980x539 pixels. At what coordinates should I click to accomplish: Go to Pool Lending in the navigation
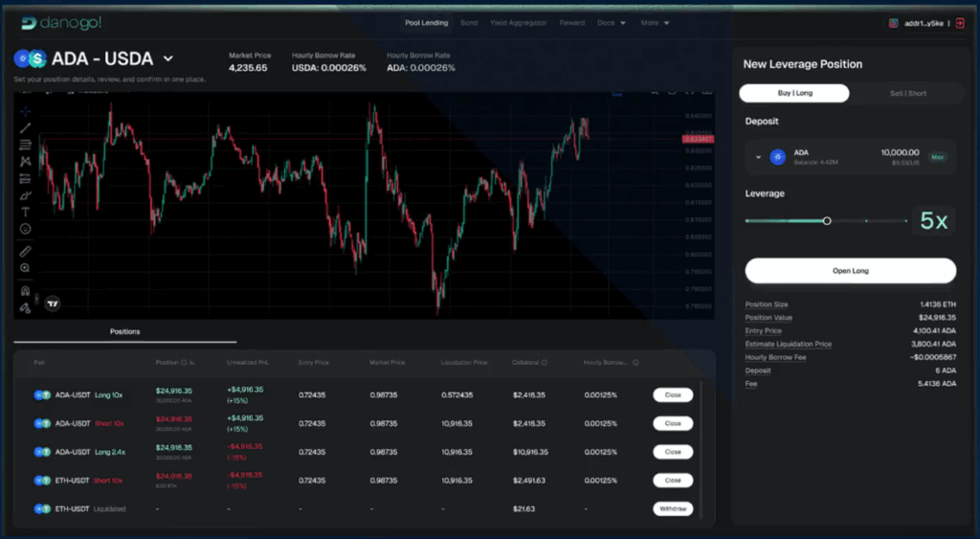[x=427, y=23]
